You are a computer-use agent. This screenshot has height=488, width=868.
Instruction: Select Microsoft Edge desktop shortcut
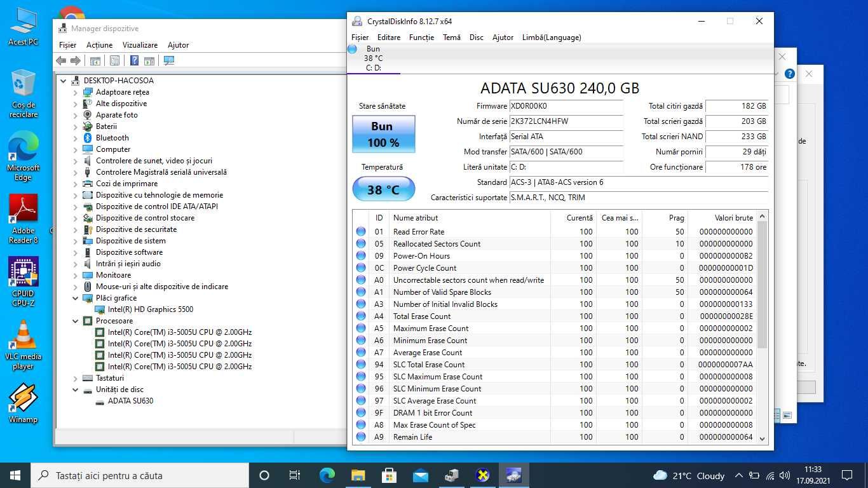[x=23, y=157]
